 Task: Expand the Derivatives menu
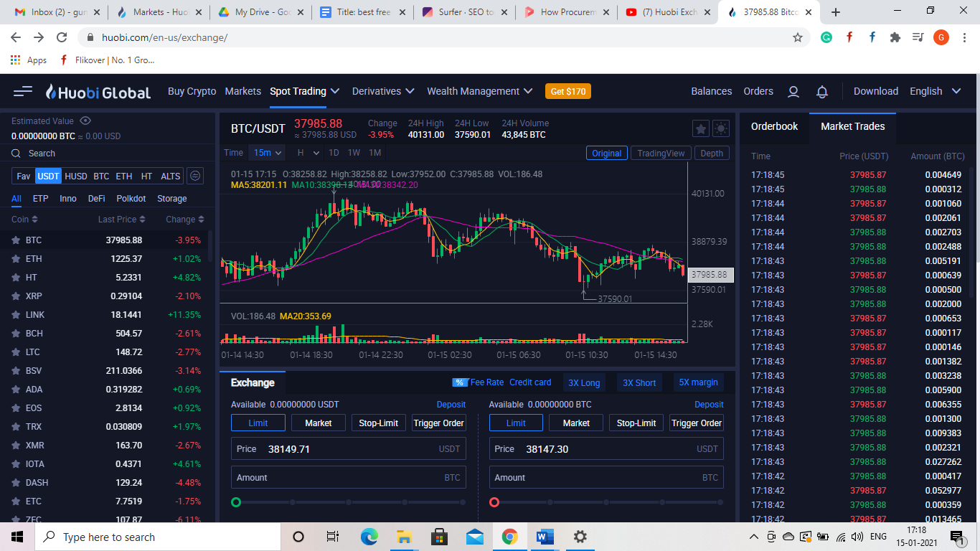(383, 91)
